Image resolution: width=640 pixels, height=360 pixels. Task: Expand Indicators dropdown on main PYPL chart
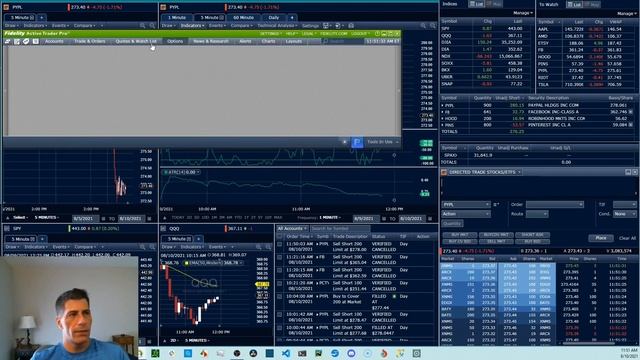pos(192,26)
